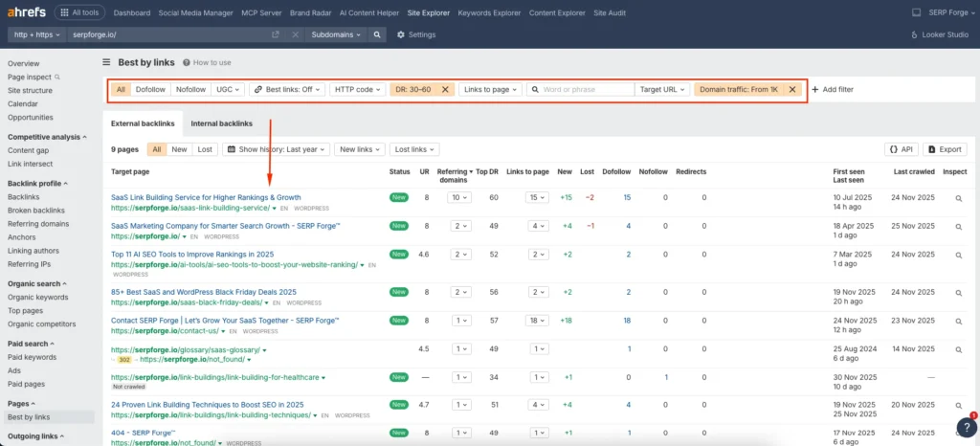Open Dashboard in top navigation
The height and width of the screenshot is (446, 980).
click(x=132, y=12)
